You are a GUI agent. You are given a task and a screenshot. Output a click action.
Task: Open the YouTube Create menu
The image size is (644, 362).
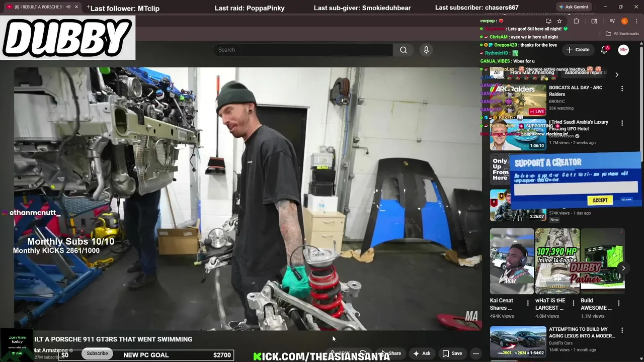click(578, 50)
